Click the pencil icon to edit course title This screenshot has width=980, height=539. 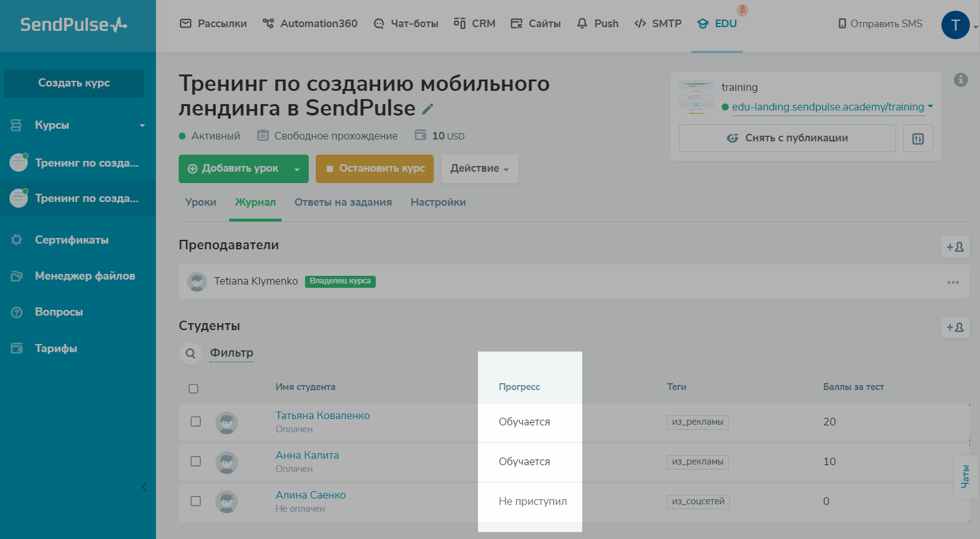[427, 109]
